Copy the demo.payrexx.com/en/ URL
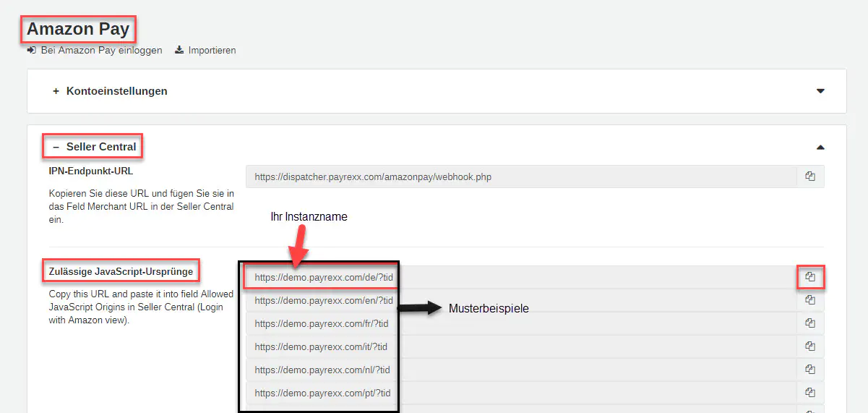Viewport: 868px width, 413px height. [x=810, y=300]
